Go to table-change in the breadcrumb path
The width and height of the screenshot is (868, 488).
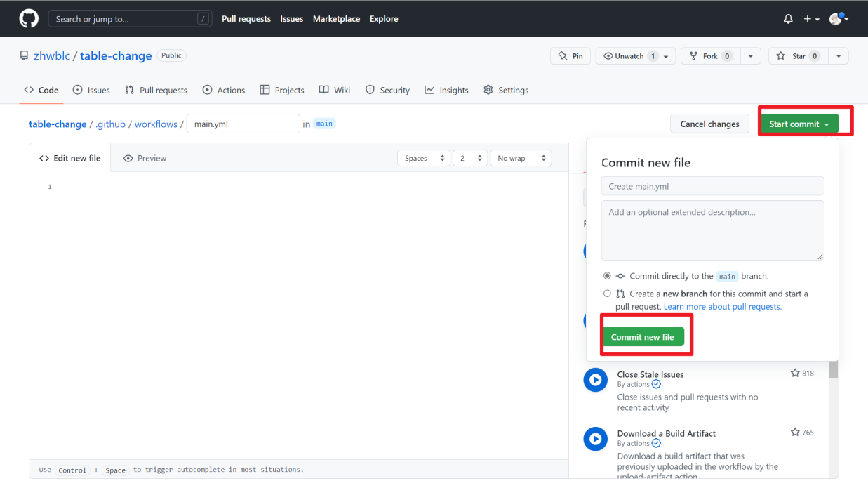tap(58, 124)
